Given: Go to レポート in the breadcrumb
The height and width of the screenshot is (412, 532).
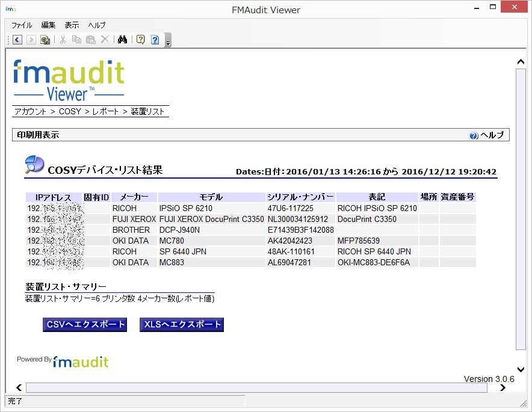Looking at the screenshot, I should 105,111.
